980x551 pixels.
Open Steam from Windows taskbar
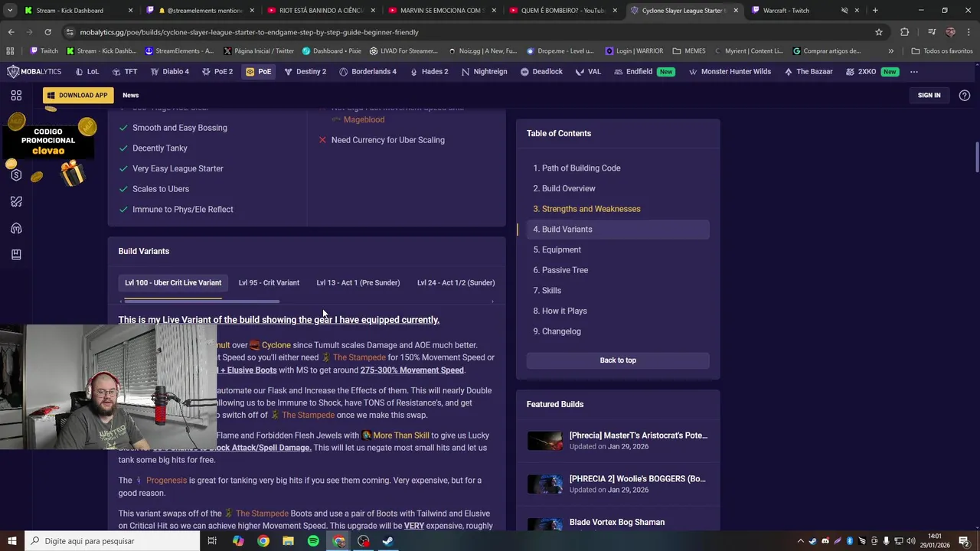pos(388,541)
